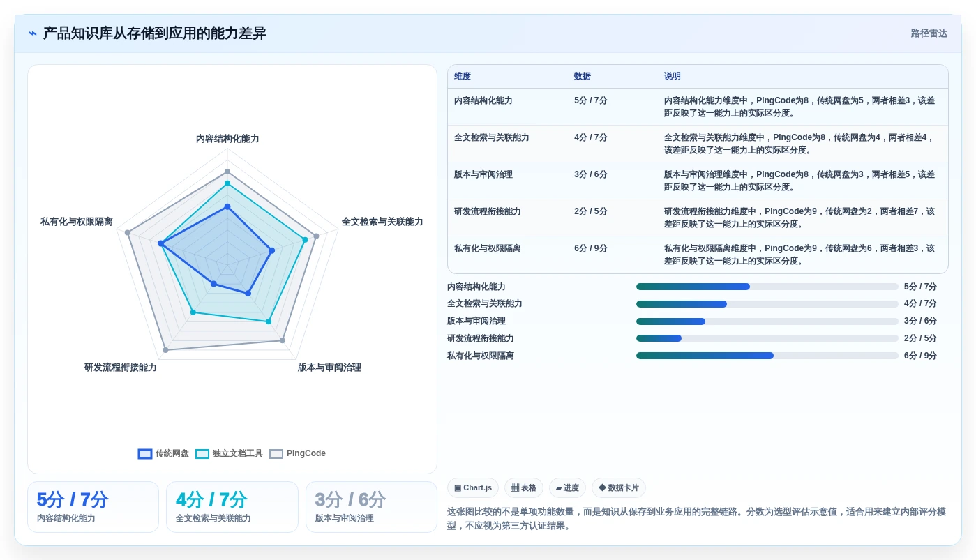This screenshot has width=976, height=560.
Task: Click the radar axis label 全文检索与关联能力
Action: point(382,222)
